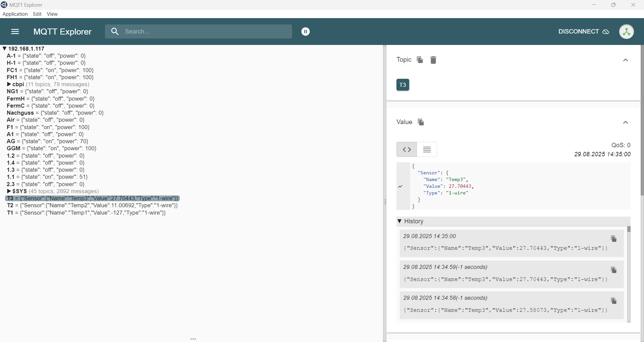Image resolution: width=644 pixels, height=342 pixels.
Task: Collapse the History section
Action: coord(399,221)
